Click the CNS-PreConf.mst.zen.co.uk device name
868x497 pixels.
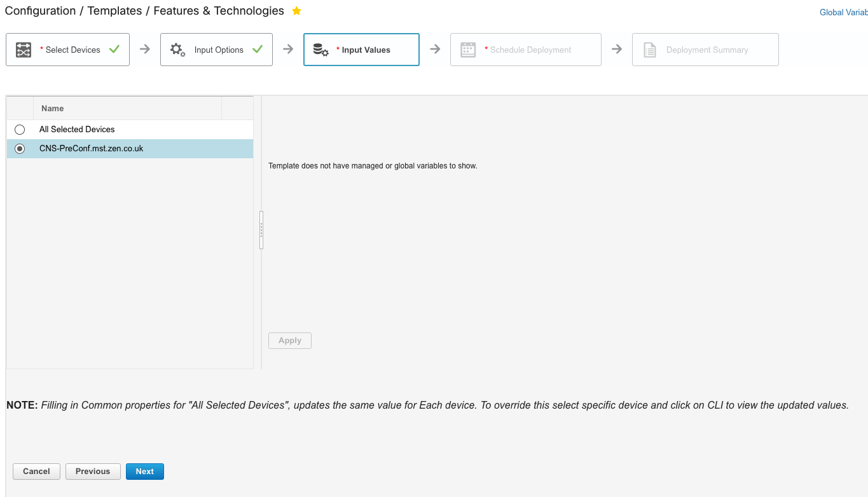(x=92, y=149)
